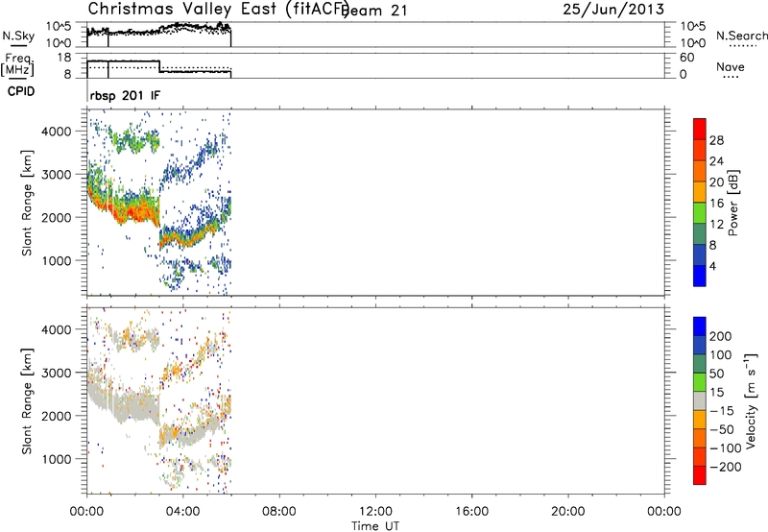Click the 'Time UT' axis title
Screen dimensions: 768x532
[375, 525]
